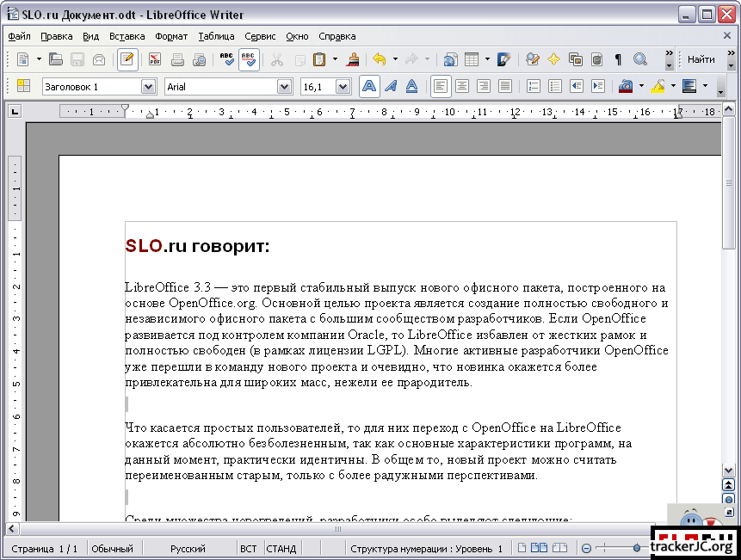
Task: Click СТАНД selection mode in status bar
Action: (281, 549)
